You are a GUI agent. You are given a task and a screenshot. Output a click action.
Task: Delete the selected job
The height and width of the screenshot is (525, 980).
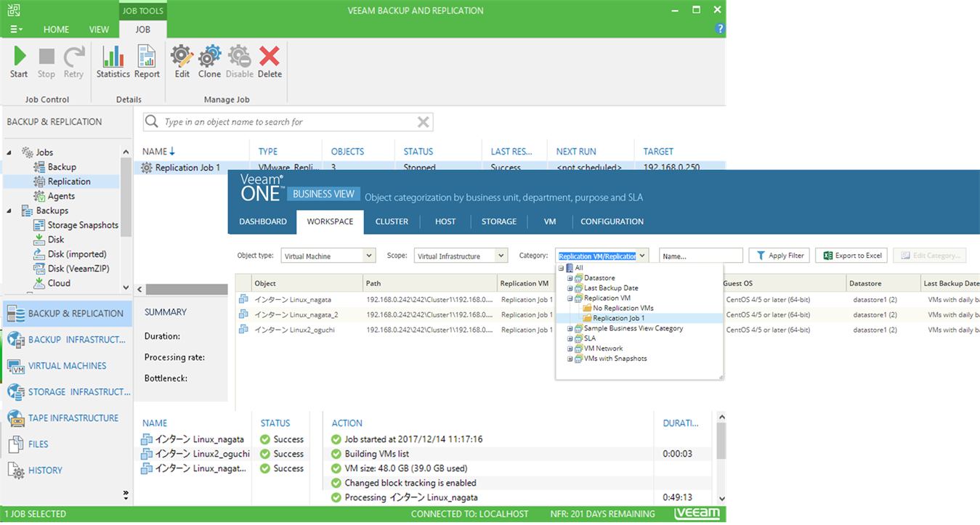(x=270, y=62)
